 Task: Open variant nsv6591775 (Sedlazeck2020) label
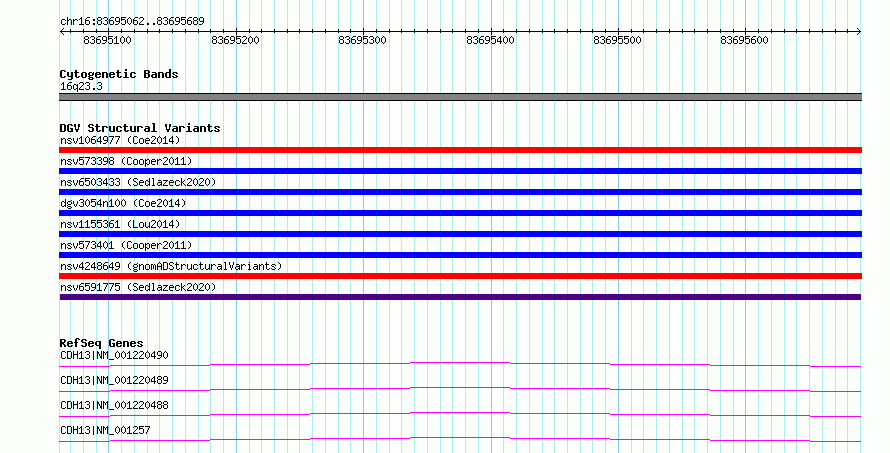coord(138,287)
